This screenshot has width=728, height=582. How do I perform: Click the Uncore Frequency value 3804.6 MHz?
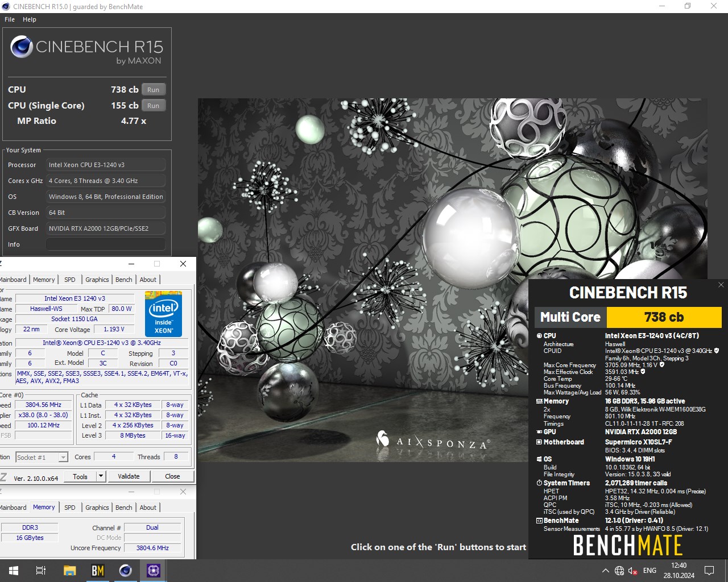[152, 548]
